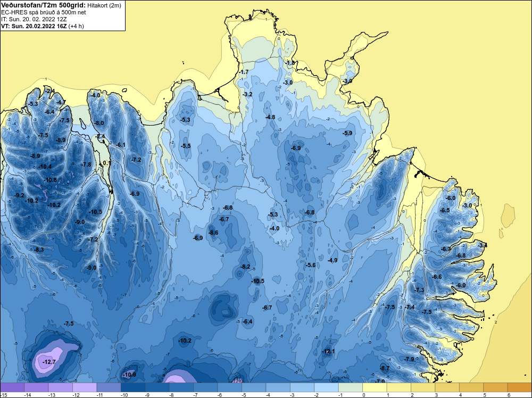Click the -7.9 temperature label
Screen dimensions: 532x398
click(410, 359)
